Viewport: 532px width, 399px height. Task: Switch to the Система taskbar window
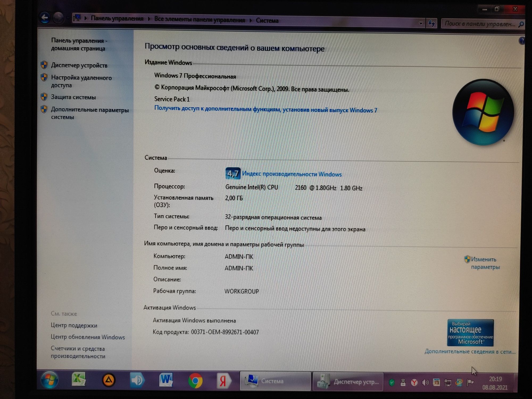tap(275, 381)
